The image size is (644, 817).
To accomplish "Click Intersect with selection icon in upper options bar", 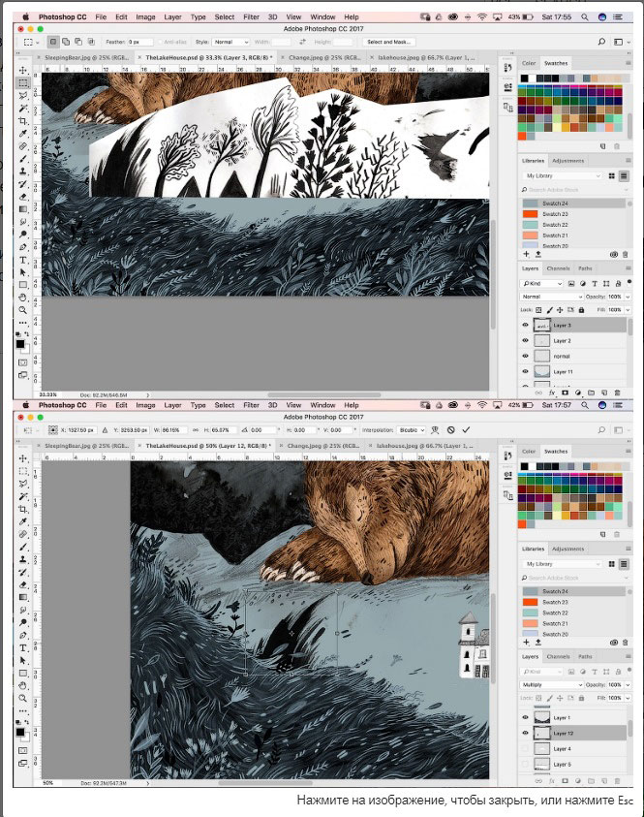I will pyautogui.click(x=91, y=42).
